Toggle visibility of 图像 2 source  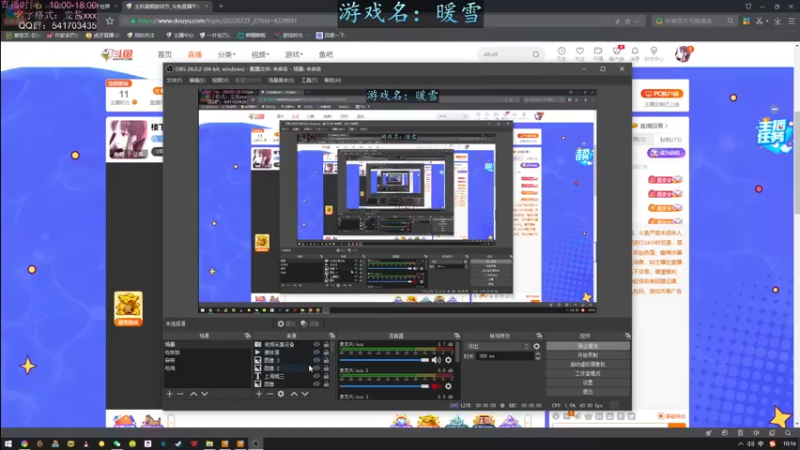pos(316,368)
